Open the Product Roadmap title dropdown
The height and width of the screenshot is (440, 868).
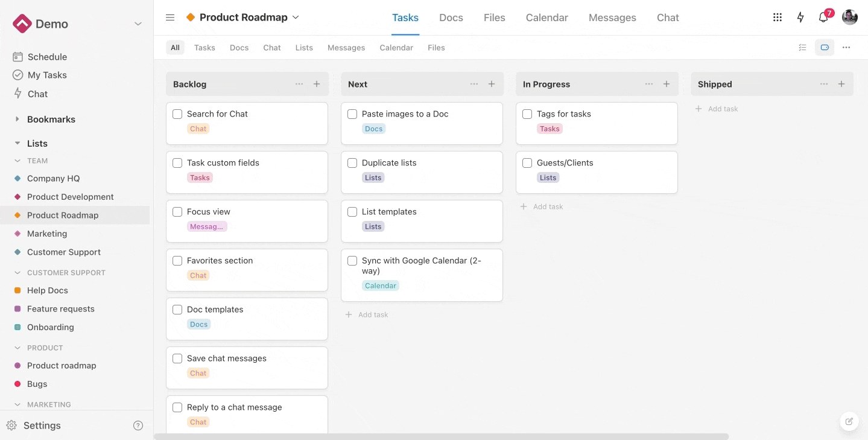point(296,18)
